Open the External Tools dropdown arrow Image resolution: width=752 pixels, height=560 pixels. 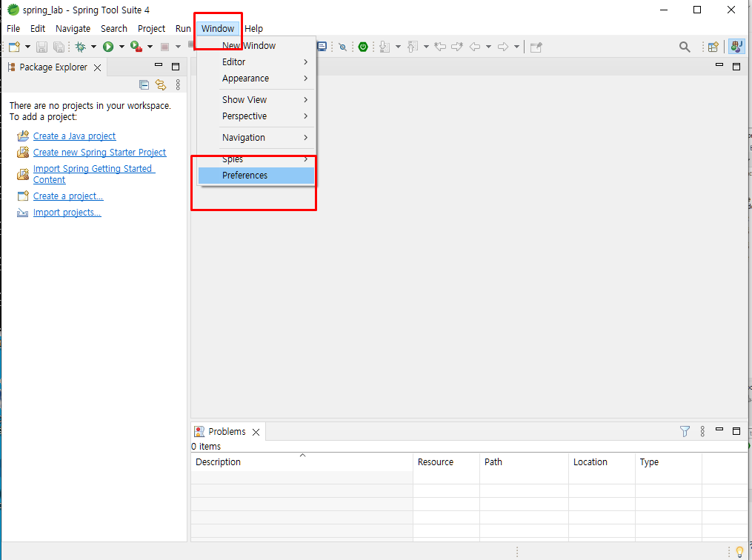tap(150, 47)
